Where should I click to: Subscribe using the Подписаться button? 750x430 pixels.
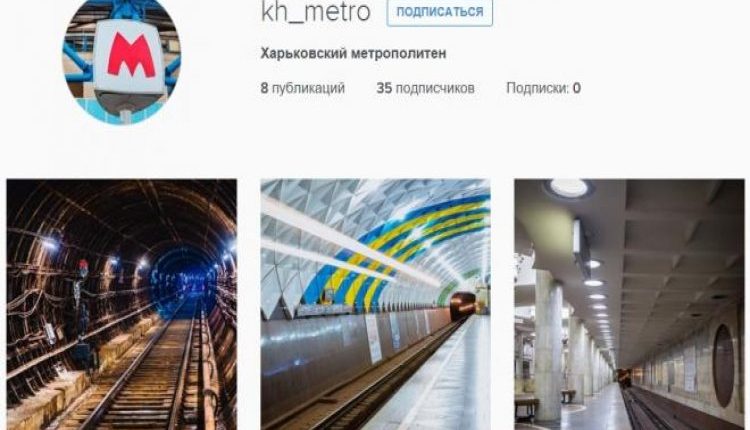[440, 12]
